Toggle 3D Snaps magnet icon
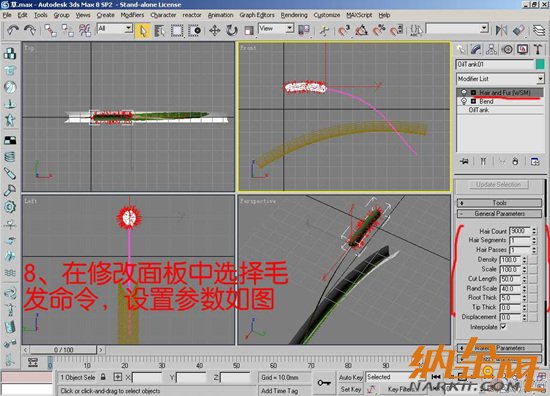This screenshot has height=396, width=550. [x=344, y=31]
